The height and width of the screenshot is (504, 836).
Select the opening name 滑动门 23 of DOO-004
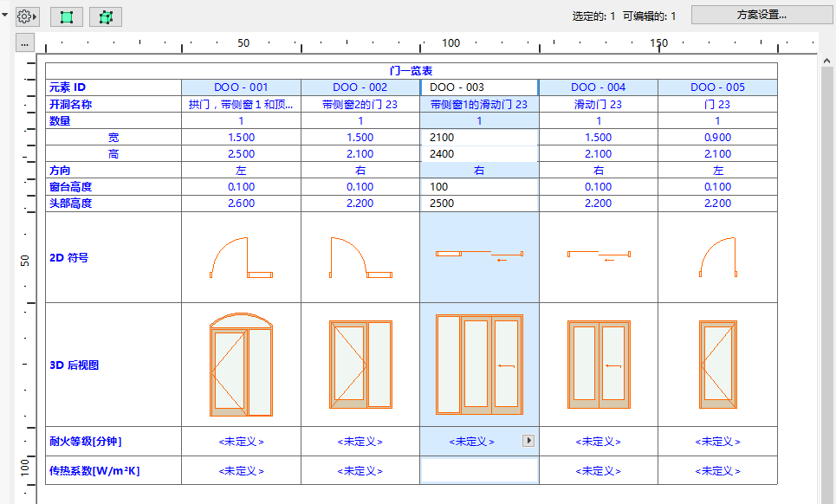pos(598,103)
